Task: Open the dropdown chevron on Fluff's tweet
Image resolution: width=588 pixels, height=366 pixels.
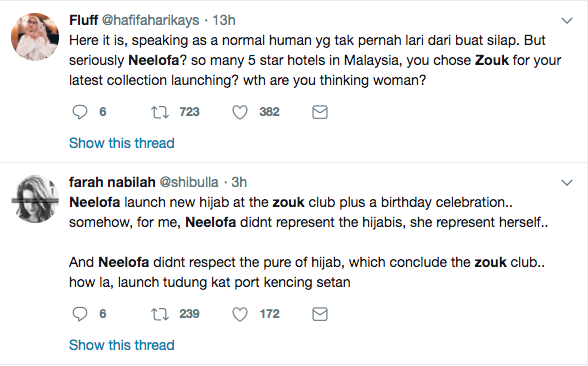Action: (x=567, y=21)
